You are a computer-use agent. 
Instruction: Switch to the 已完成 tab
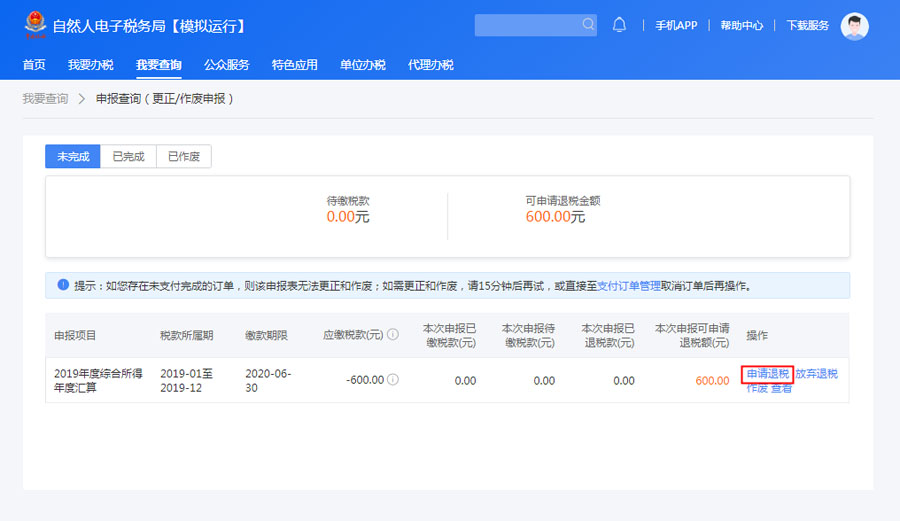pyautogui.click(x=128, y=157)
